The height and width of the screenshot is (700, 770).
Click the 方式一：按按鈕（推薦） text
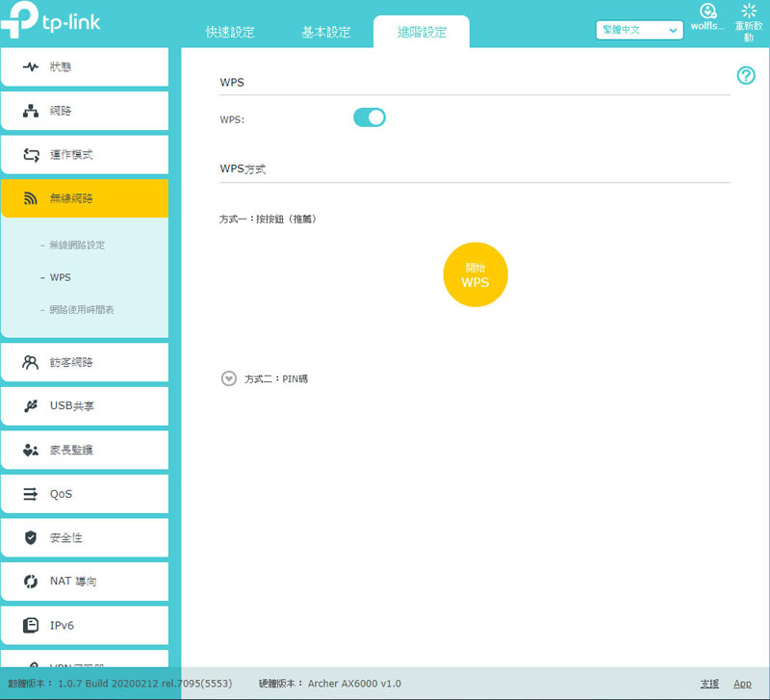coord(268,220)
